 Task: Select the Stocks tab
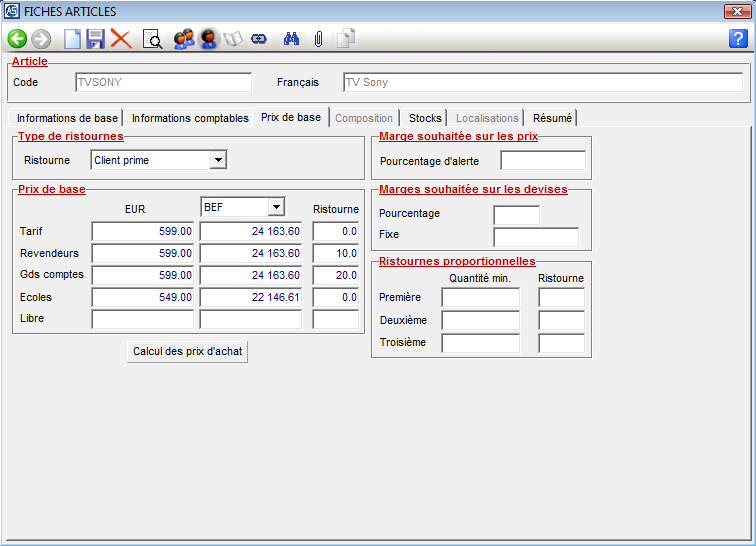click(425, 118)
